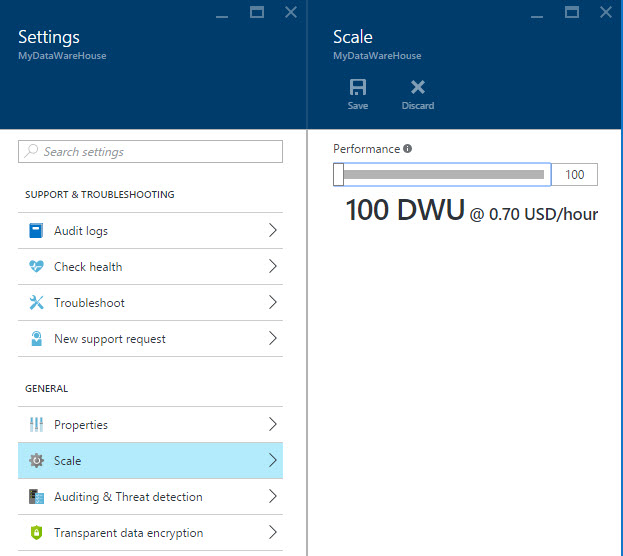Click the Properties bars icon
623x556 pixels.
coord(36,425)
